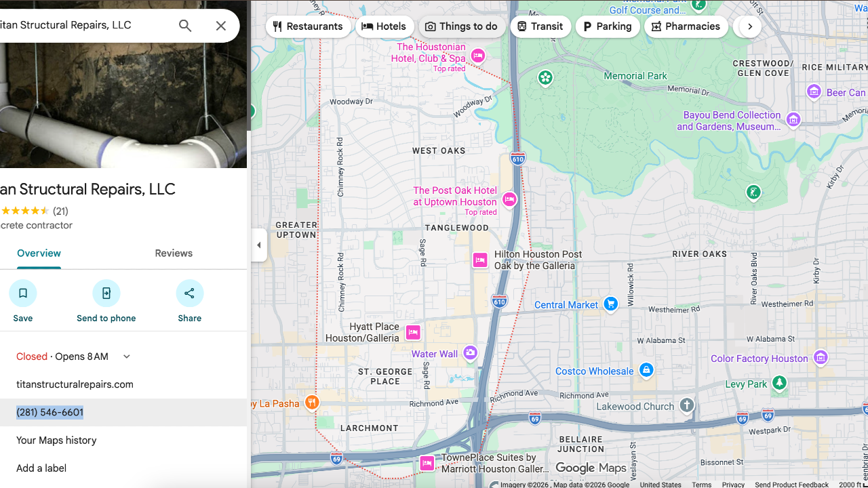Screen dimensions: 868x488
Task: Clear the search with the X icon
Action: point(221,26)
